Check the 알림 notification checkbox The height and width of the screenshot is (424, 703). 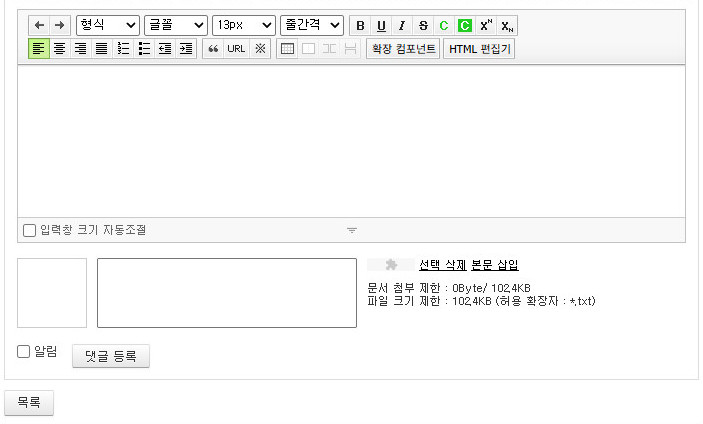pos(23,351)
